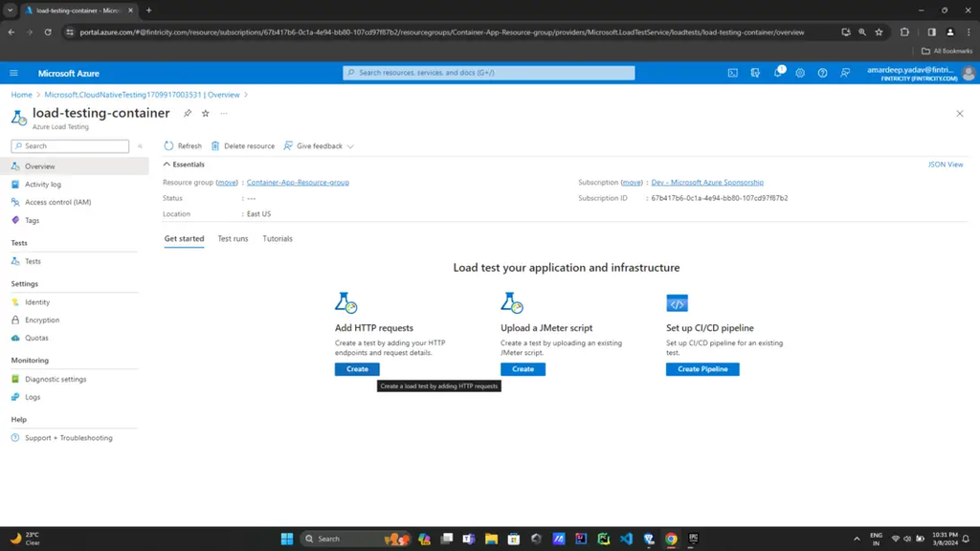
Task: Open Cloud Shell from the top bar
Action: point(733,73)
